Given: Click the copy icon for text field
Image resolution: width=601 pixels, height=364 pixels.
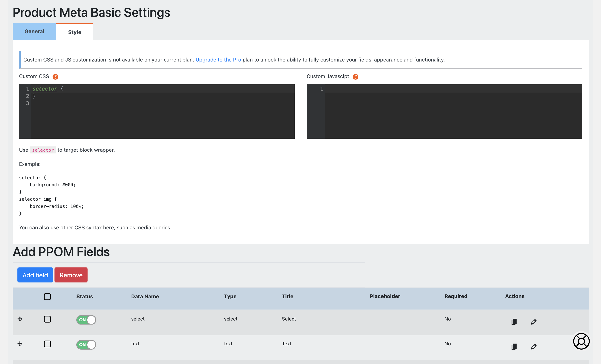Looking at the screenshot, I should [x=514, y=346].
